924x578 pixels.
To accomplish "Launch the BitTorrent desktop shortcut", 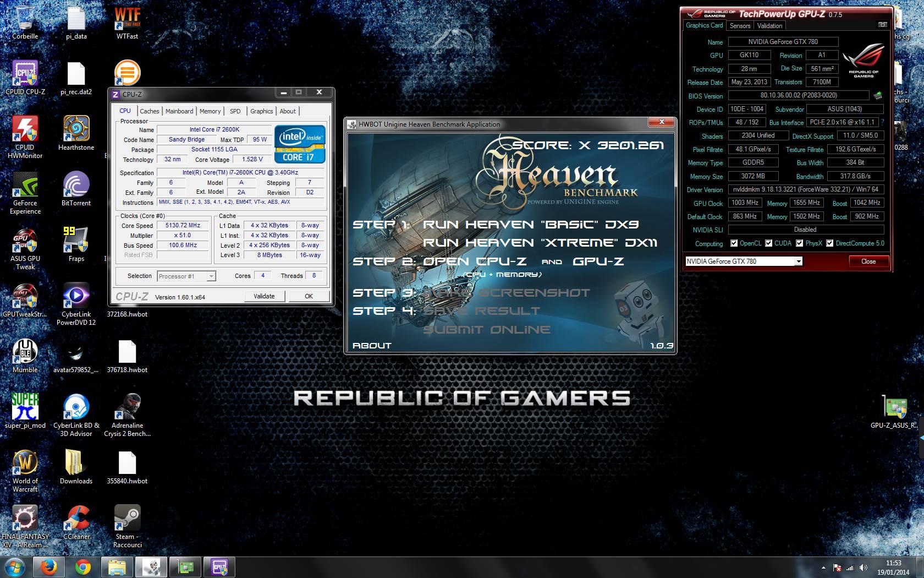I will pos(76,189).
